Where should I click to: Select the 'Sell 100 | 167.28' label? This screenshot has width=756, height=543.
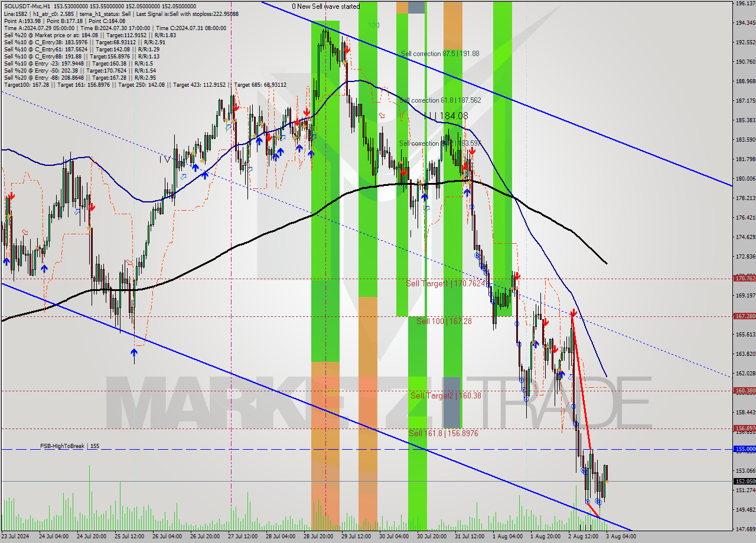(444, 321)
